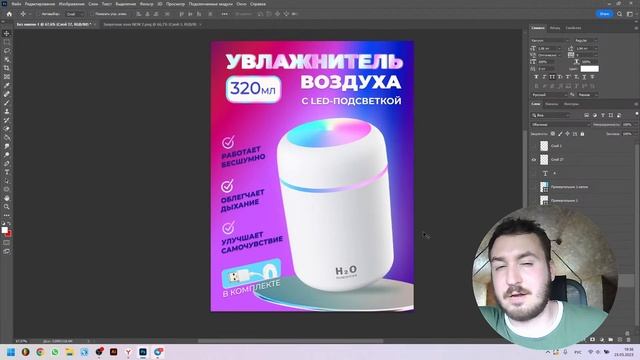
Task: Open the font family dropdown
Action: [549, 41]
